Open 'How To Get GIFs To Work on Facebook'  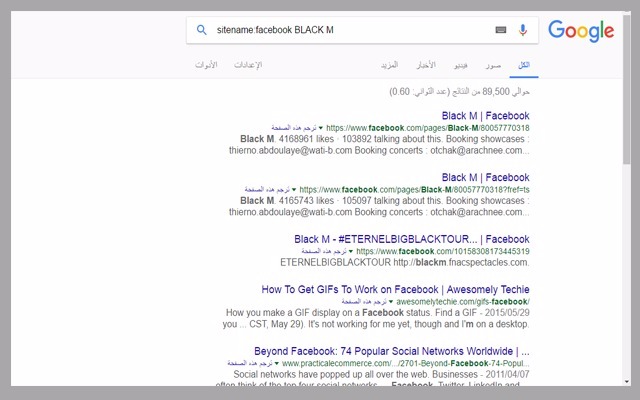(x=395, y=289)
